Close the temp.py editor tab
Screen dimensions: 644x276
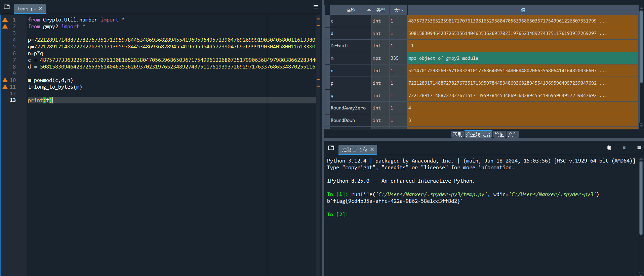coord(41,8)
